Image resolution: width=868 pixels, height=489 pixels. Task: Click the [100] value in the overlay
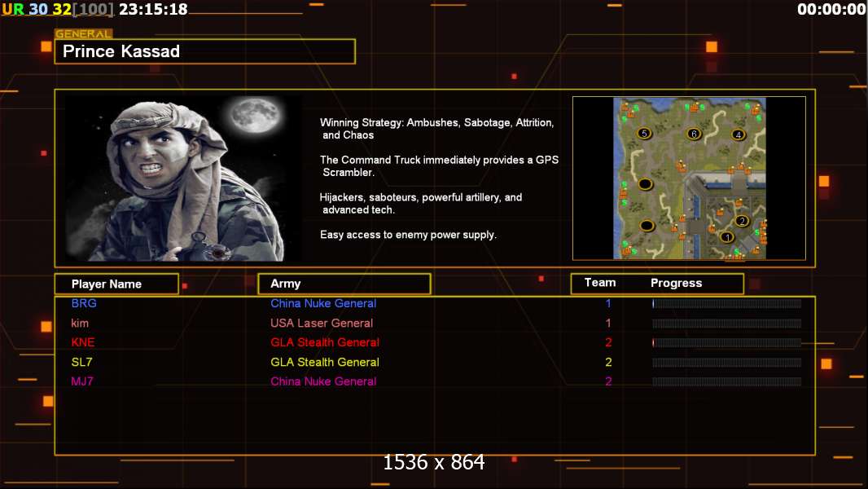[93, 10]
